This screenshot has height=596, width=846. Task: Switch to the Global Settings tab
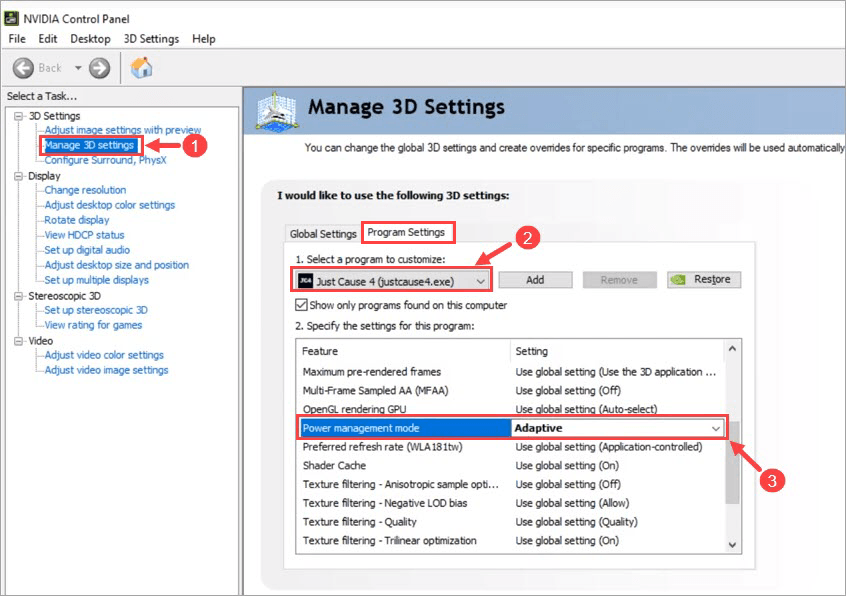point(323,234)
